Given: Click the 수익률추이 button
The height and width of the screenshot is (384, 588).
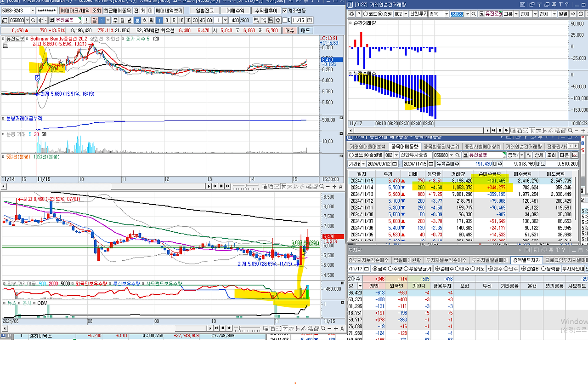Looking at the screenshot, I should click(266, 10).
